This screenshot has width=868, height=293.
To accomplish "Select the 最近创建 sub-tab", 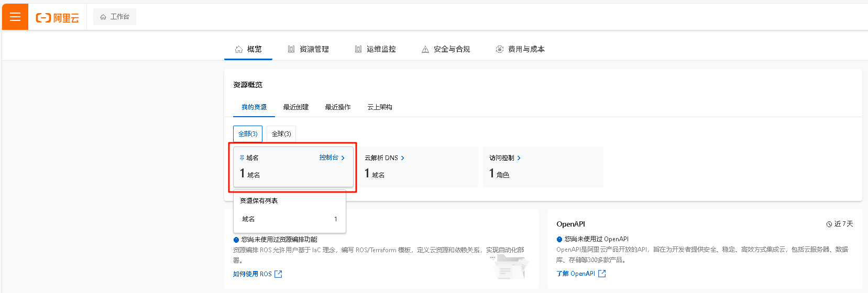I will 296,107.
